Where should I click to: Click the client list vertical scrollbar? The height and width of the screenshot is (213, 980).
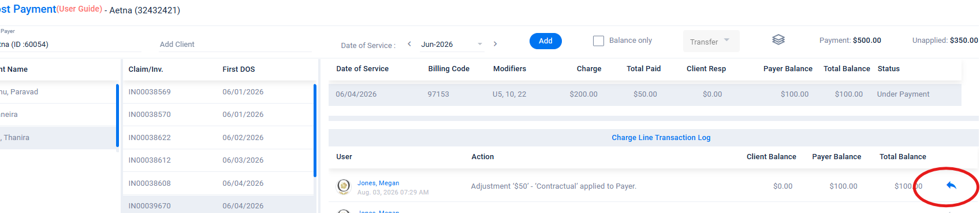tap(118, 116)
